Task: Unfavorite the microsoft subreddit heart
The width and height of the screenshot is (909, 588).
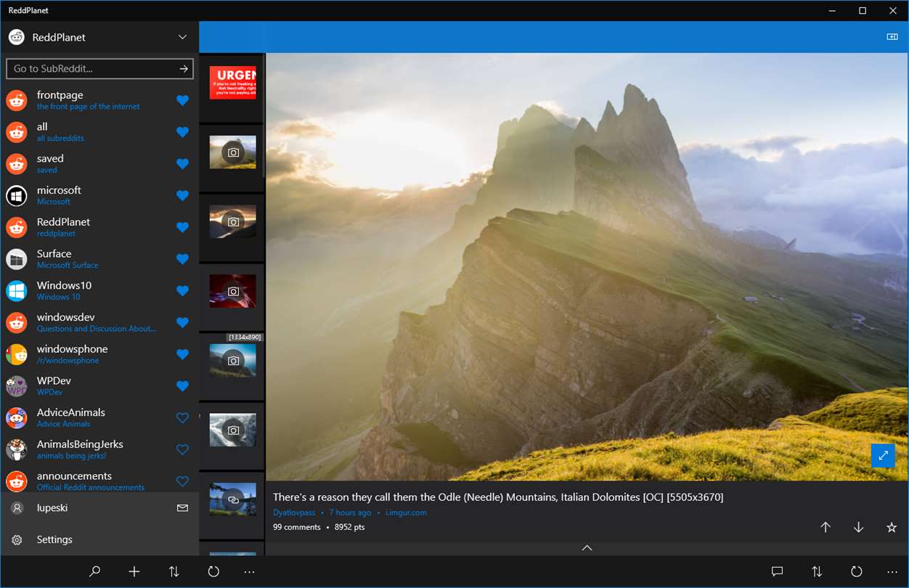Action: click(182, 195)
